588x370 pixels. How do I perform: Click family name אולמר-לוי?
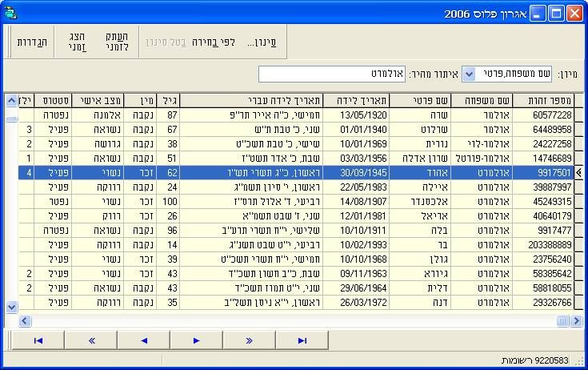[x=482, y=143]
